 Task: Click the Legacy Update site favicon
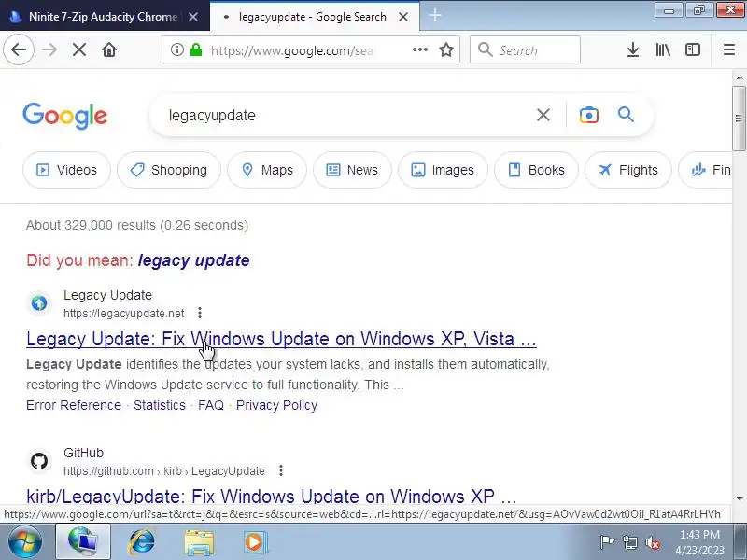click(x=39, y=302)
